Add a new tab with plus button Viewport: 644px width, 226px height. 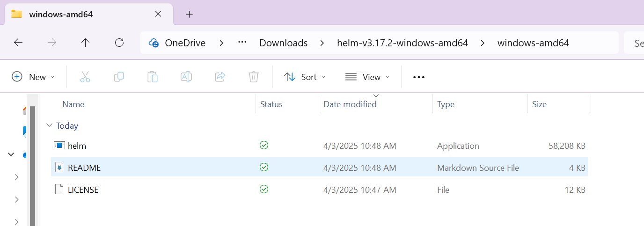189,14
